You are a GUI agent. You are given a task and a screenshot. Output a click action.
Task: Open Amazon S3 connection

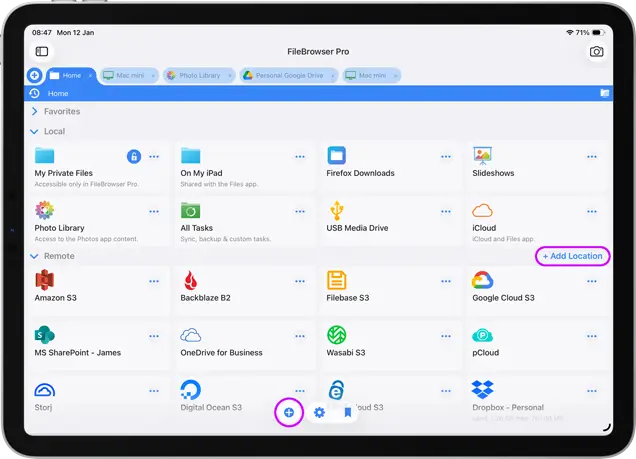click(x=97, y=290)
